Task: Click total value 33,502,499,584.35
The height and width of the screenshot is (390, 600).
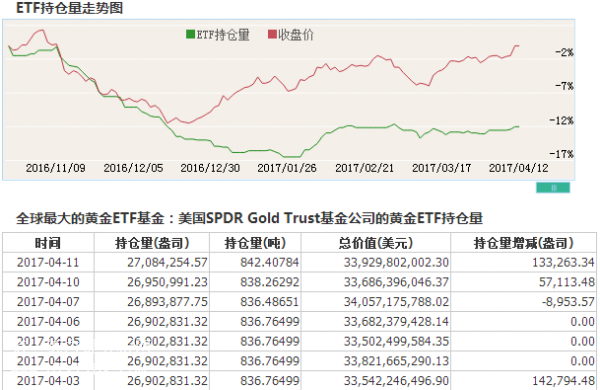Action: coord(396,341)
